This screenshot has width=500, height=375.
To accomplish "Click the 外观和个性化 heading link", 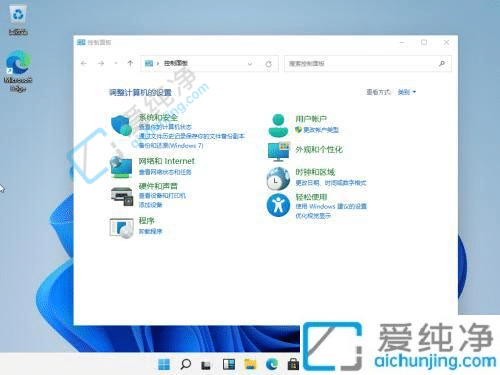I will tap(319, 150).
